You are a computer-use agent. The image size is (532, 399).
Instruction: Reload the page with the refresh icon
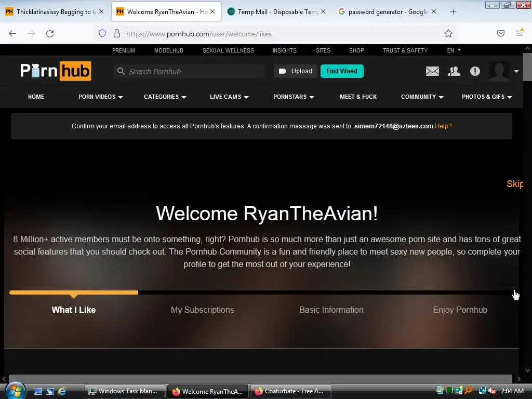click(x=50, y=34)
